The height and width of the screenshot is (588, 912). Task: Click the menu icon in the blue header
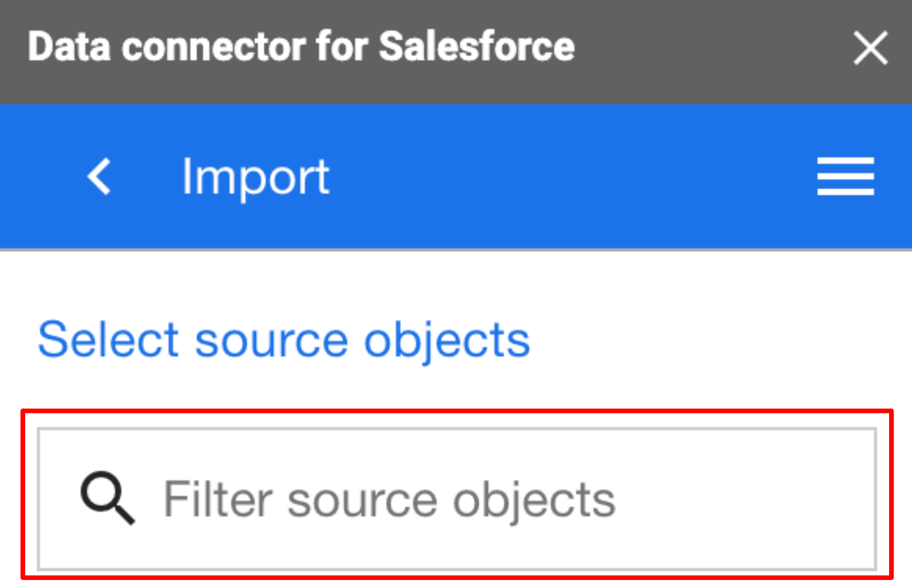[845, 176]
